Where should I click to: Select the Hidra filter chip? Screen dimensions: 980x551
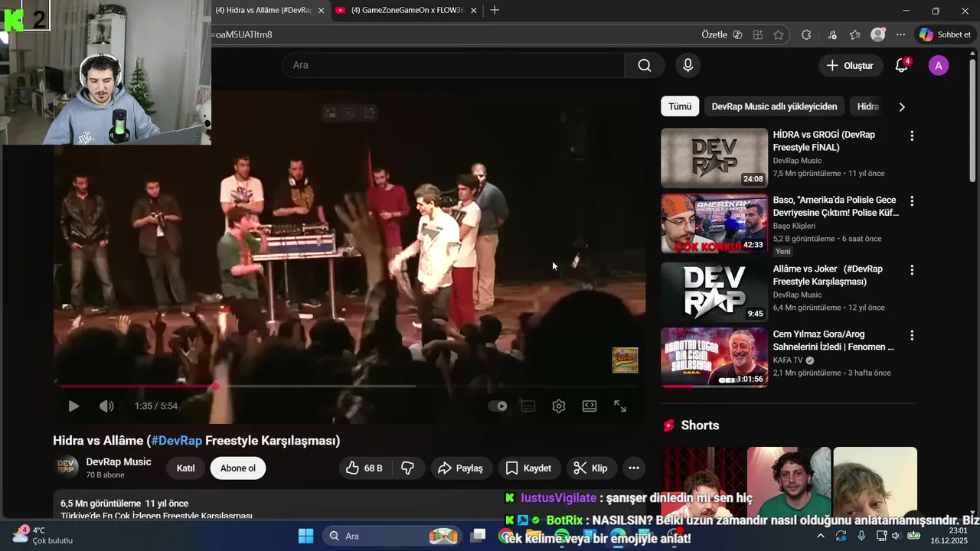tap(867, 106)
